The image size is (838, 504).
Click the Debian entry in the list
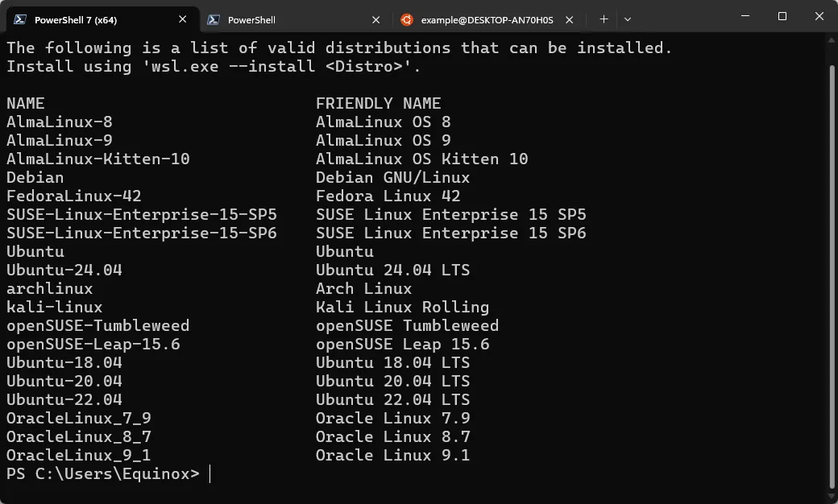point(35,177)
